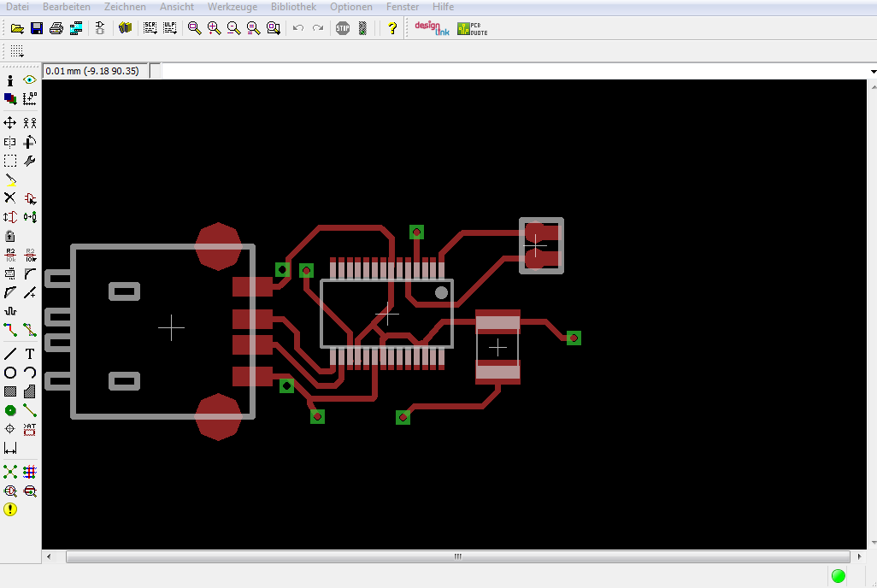This screenshot has height=588, width=877.
Task: Run a script with the SCR icon
Action: coord(150,28)
